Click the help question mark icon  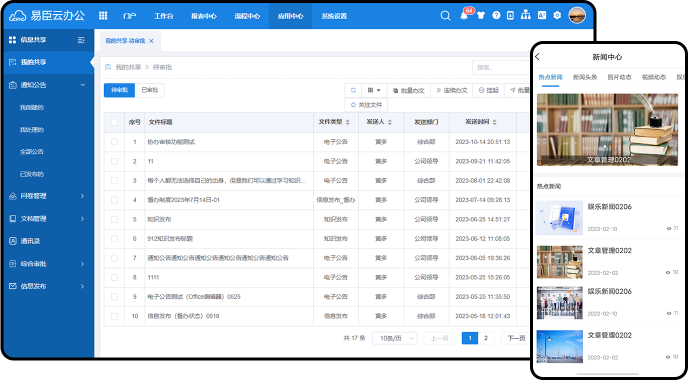tap(496, 16)
